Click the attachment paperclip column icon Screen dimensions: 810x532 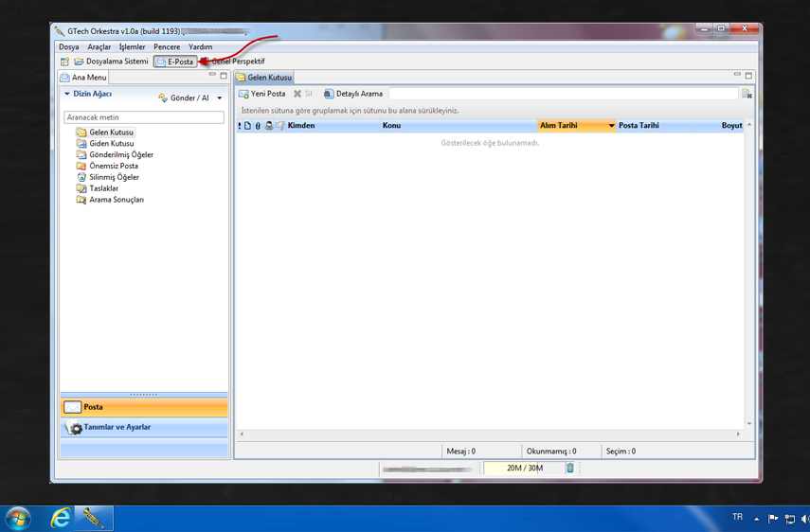click(x=258, y=126)
